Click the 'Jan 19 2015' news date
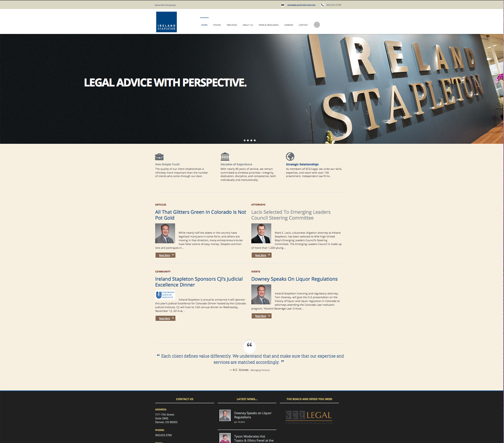The width and height of the screenshot is (504, 443). click(239, 422)
